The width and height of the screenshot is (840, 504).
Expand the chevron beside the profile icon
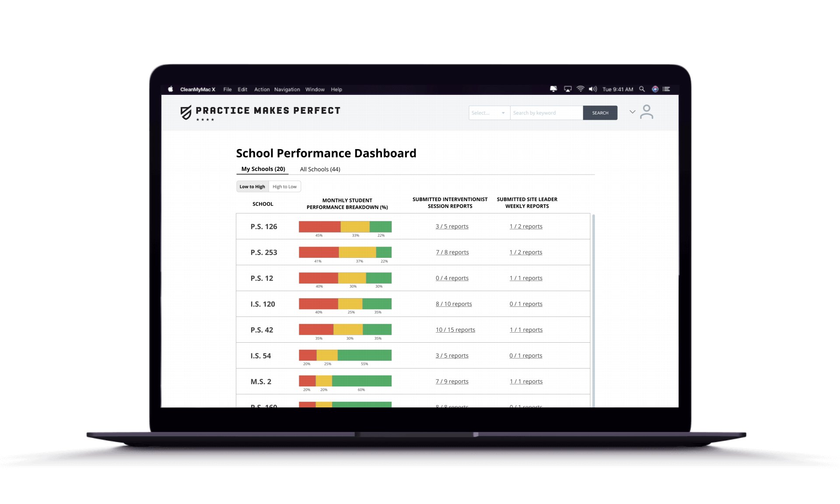point(632,112)
